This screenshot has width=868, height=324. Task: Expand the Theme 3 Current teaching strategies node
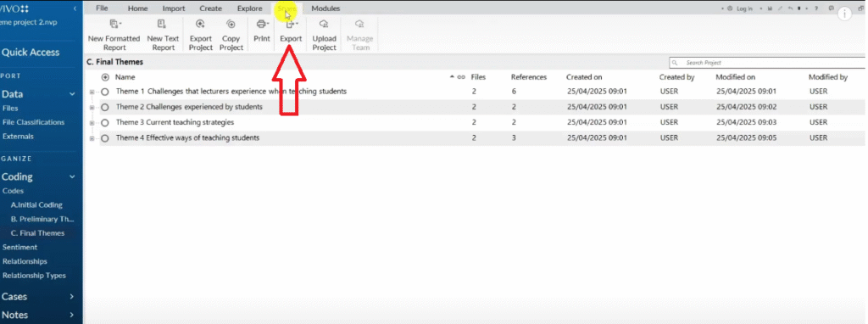click(x=92, y=123)
